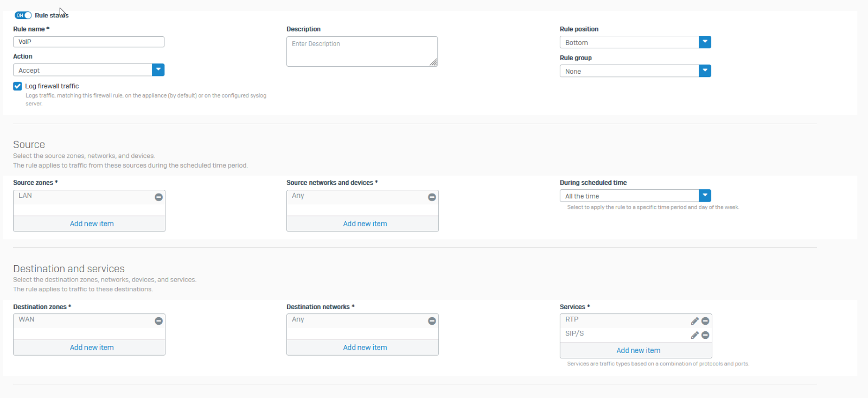868x398 pixels.
Task: Add new item to Destination networks
Action: pyautogui.click(x=365, y=347)
